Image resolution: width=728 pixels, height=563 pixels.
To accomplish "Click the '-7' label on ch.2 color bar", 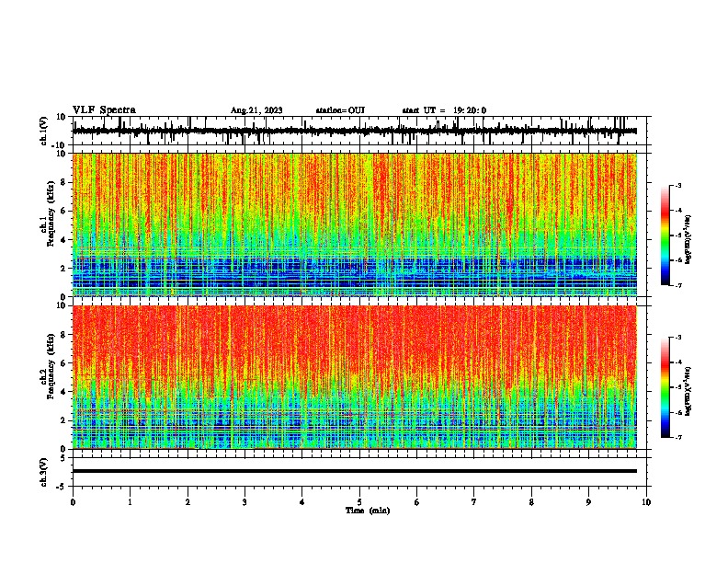I will [x=678, y=437].
